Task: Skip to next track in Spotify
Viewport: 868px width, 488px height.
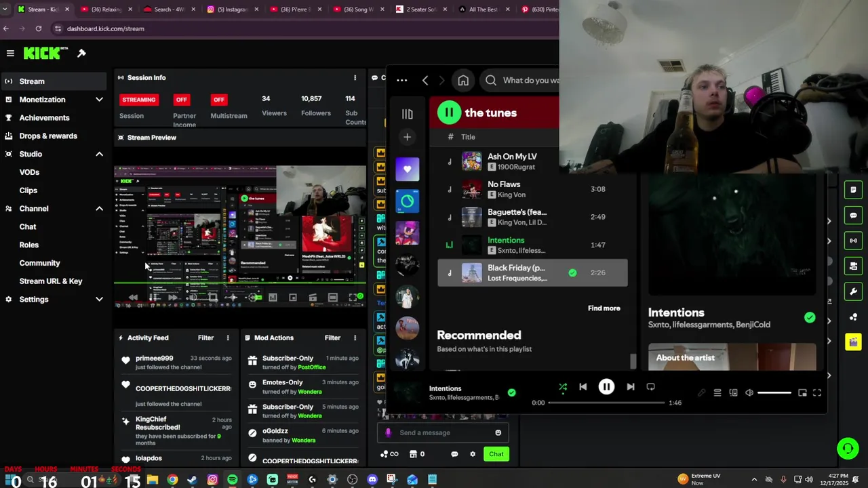Action: (x=630, y=386)
